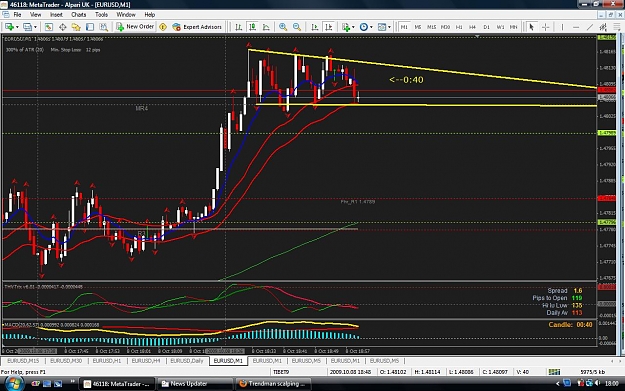Image resolution: width=625 pixels, height=391 pixels.
Task: Zoom out on the chart
Action: pyautogui.click(x=297, y=27)
